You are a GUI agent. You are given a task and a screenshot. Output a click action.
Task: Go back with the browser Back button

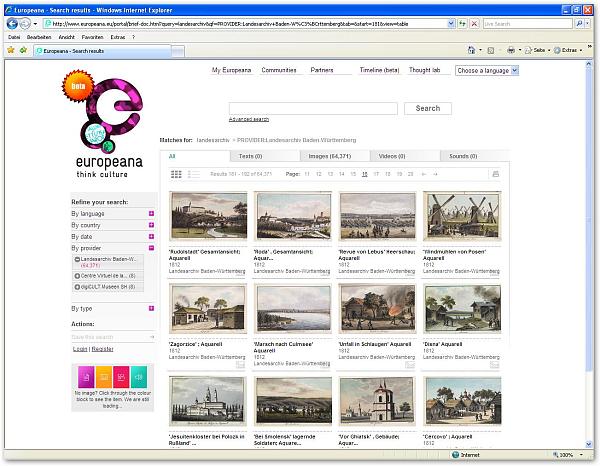(12, 24)
